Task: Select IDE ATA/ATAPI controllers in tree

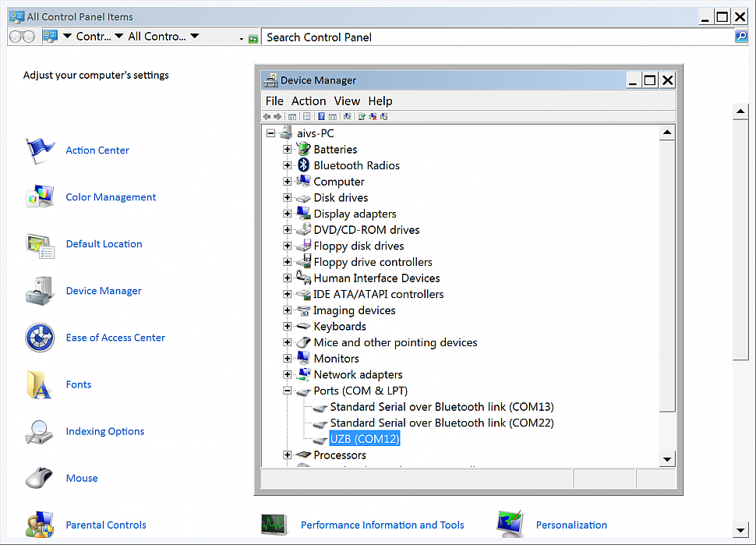Action: (x=379, y=294)
